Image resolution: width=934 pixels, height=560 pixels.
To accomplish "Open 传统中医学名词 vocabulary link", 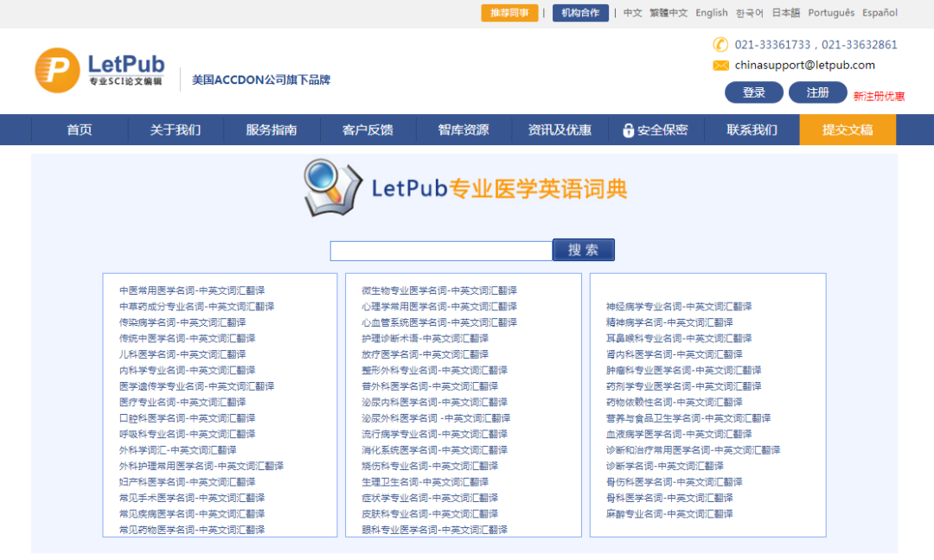I will 187,339.
